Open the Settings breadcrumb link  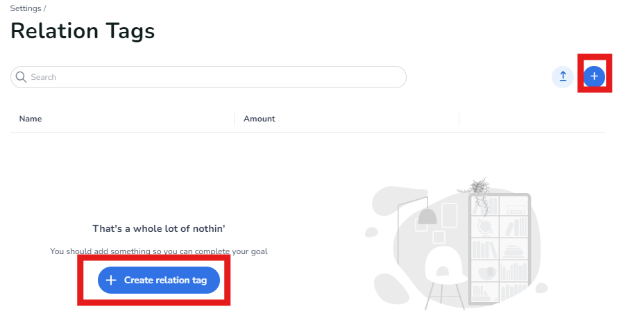pyautogui.click(x=25, y=8)
